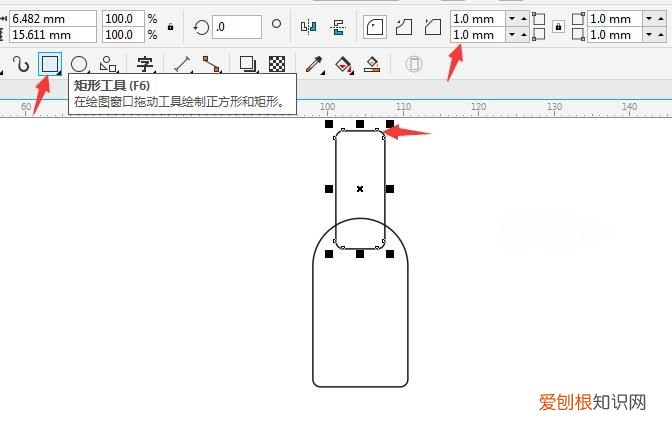Click the object width field 6.482 mm
Viewport: 672px width, 421px height.
[x=52, y=19]
